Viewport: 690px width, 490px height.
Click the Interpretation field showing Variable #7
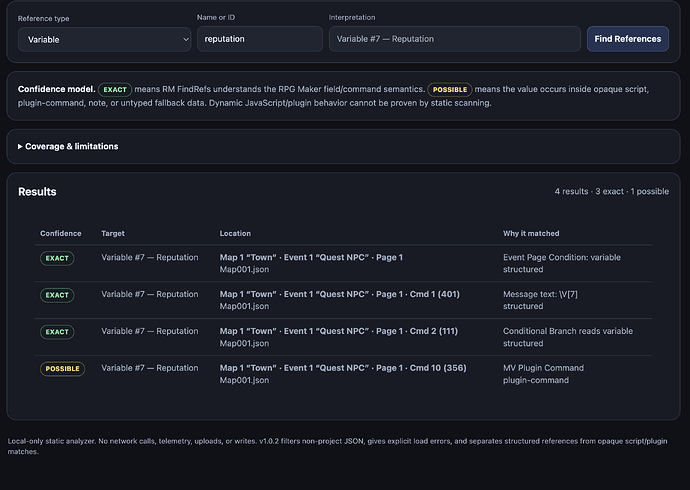[x=455, y=39]
